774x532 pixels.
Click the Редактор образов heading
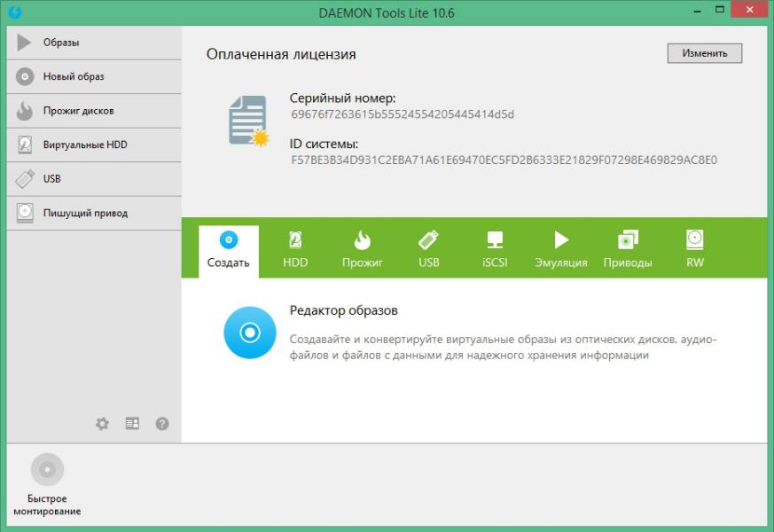pyautogui.click(x=344, y=311)
